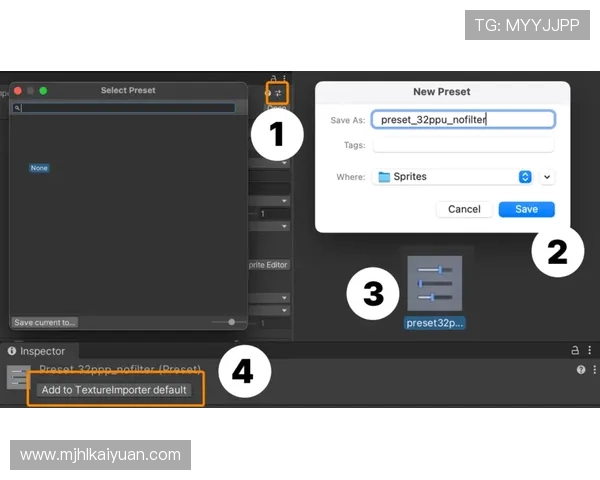This screenshot has height=480, width=600.
Task: Click the value field showing 1
Action: tap(274, 214)
